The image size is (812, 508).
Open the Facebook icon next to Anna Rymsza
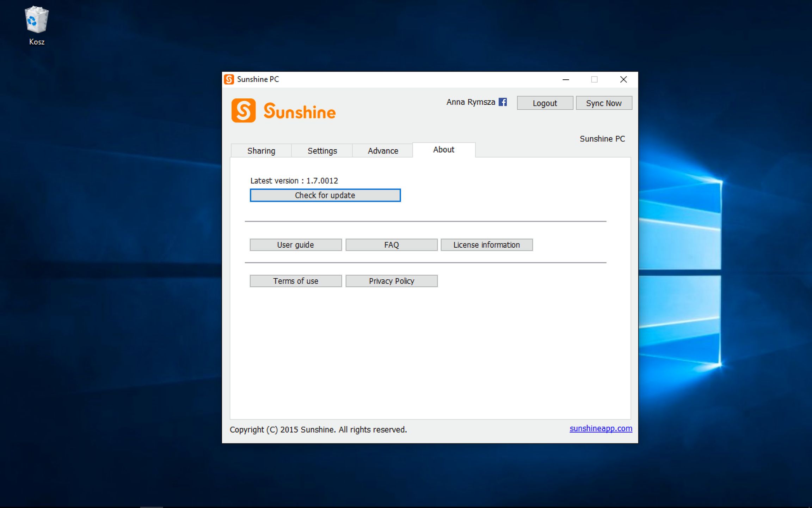503,102
